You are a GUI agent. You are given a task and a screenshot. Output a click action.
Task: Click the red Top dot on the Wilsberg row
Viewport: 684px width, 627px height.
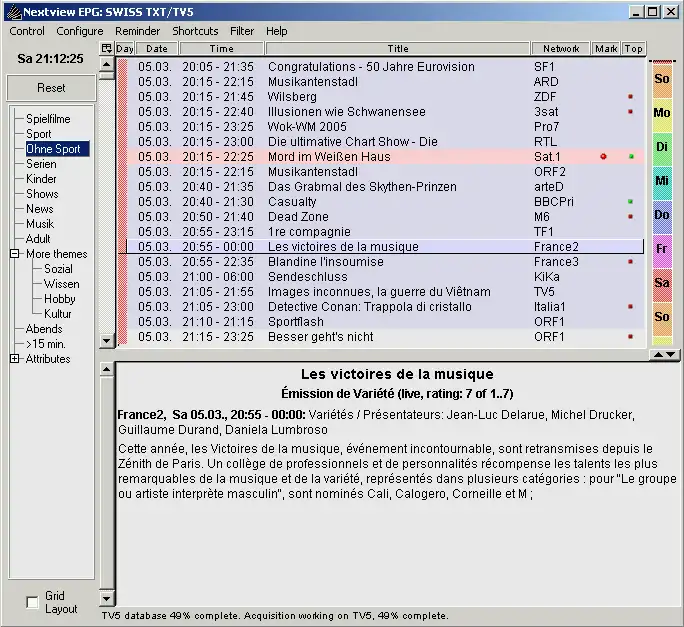630,96
